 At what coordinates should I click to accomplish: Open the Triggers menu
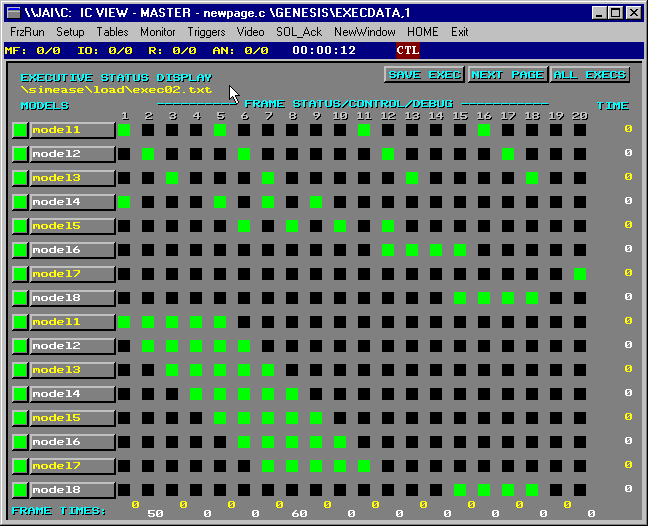[x=206, y=32]
